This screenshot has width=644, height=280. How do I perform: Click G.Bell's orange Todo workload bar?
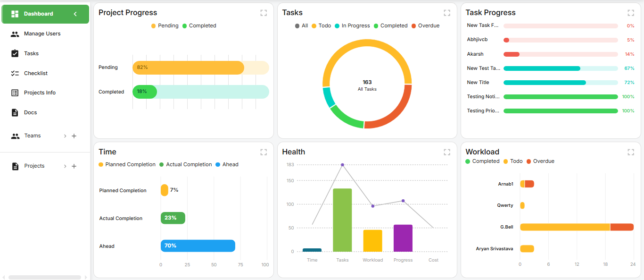(x=565, y=227)
